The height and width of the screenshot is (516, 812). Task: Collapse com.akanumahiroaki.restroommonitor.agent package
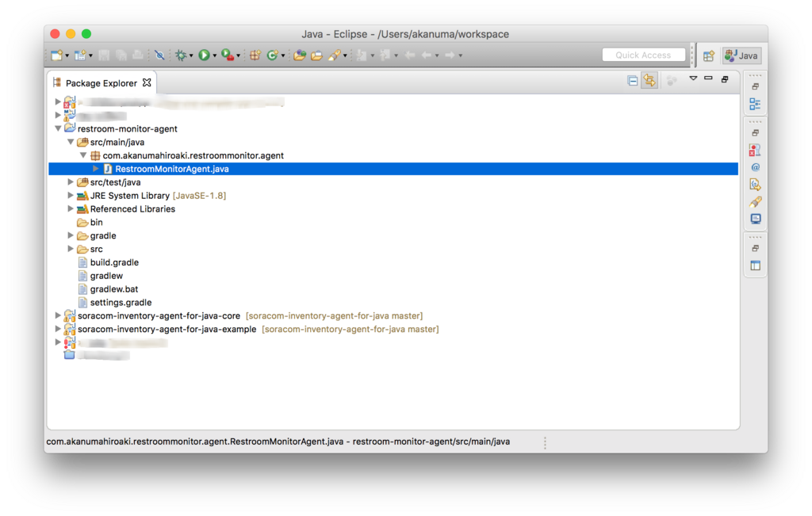(x=82, y=155)
